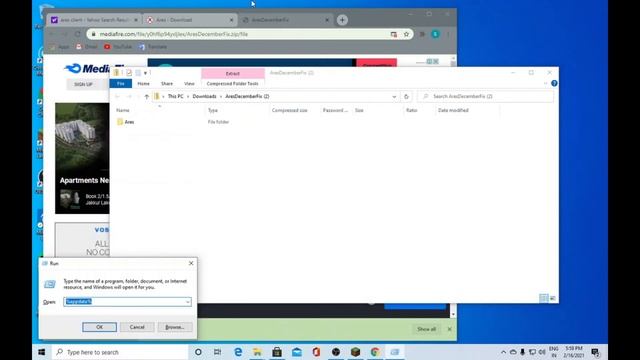Screen dimensions: 640x360
Task: Click the taskbar Type here to search box
Action: tap(120, 352)
